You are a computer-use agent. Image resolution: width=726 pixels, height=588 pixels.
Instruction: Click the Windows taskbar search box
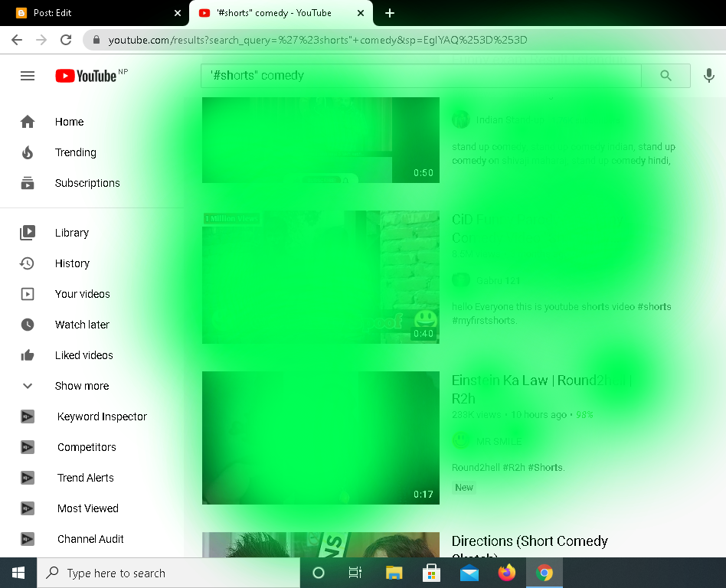(x=168, y=573)
